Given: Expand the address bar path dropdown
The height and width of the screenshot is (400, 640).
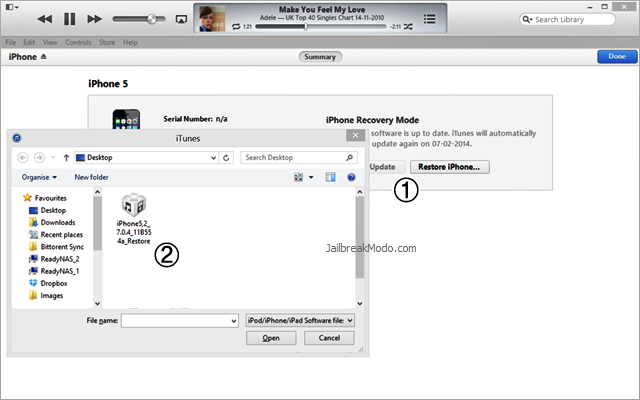Looking at the screenshot, I should click(213, 158).
